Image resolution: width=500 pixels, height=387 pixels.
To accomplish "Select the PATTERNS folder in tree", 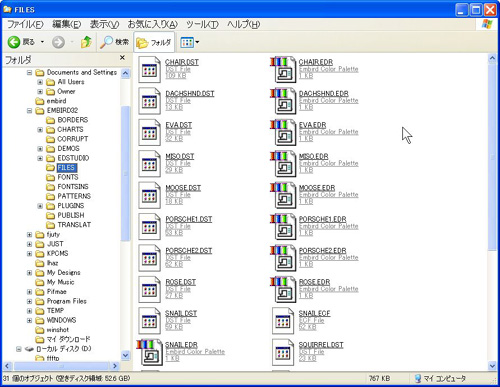I will click(x=74, y=196).
